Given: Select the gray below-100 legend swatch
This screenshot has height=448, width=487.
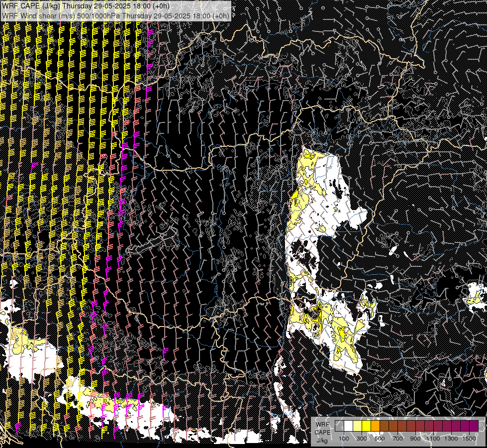Looking at the screenshot, I should coord(339,426).
